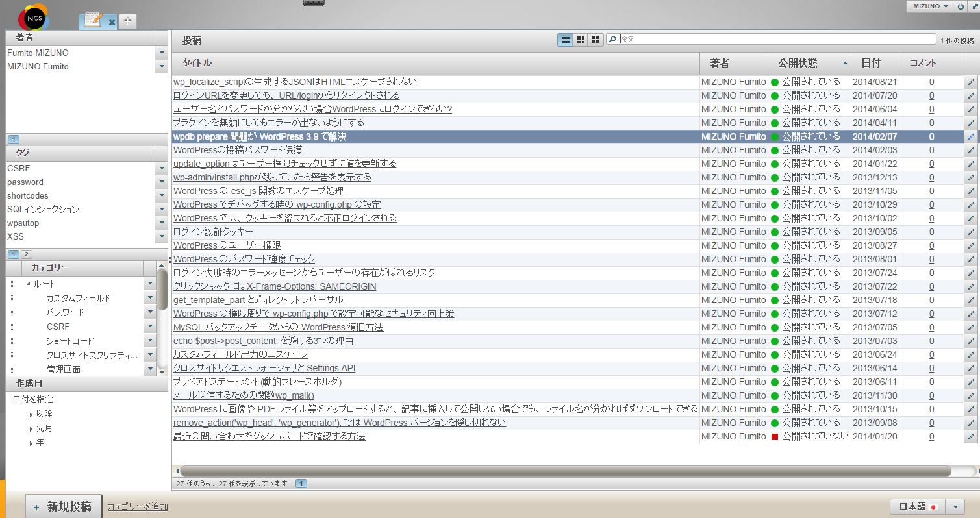Click the drag handle beside CSRF category
Viewport: 980px width, 518px height.
(x=12, y=327)
